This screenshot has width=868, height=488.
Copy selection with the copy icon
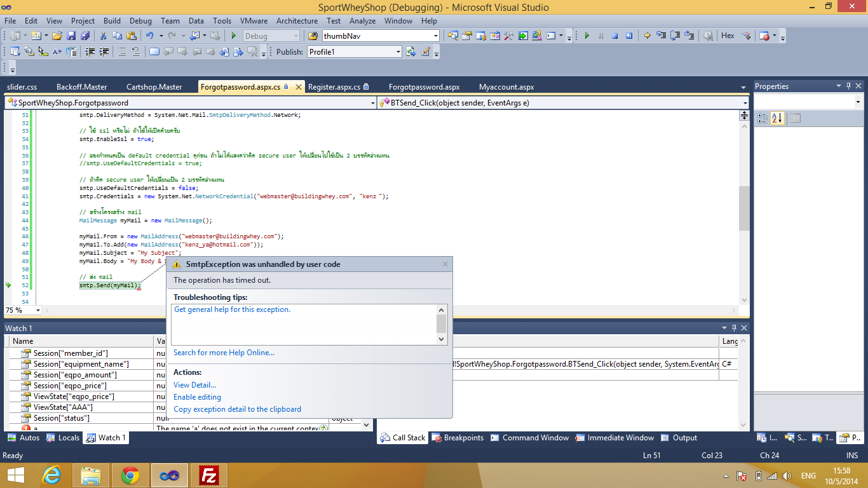pos(117,36)
